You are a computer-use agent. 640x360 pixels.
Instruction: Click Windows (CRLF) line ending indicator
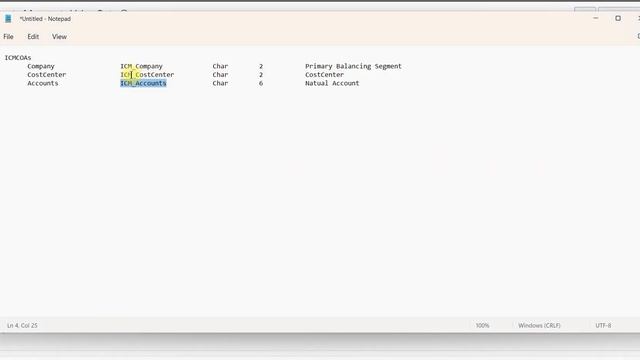tap(539, 325)
